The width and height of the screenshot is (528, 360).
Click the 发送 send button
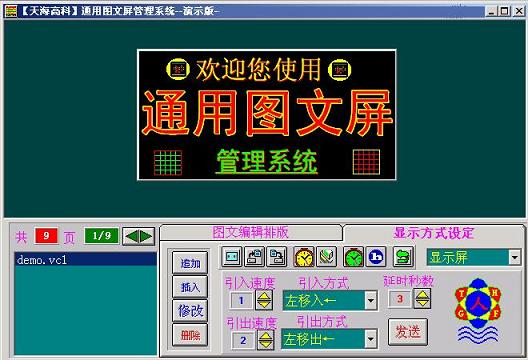408,332
